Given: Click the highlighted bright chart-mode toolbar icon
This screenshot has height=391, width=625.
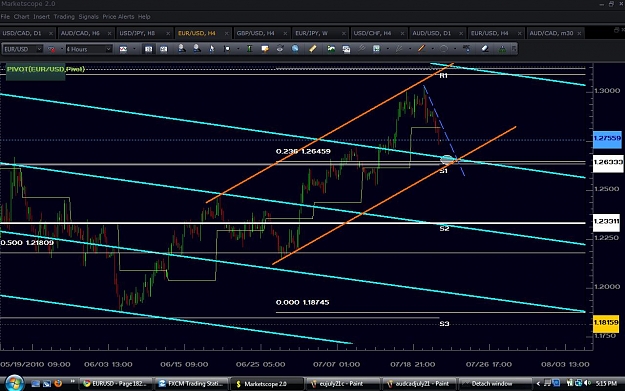Looking at the screenshot, I should click(x=148, y=49).
